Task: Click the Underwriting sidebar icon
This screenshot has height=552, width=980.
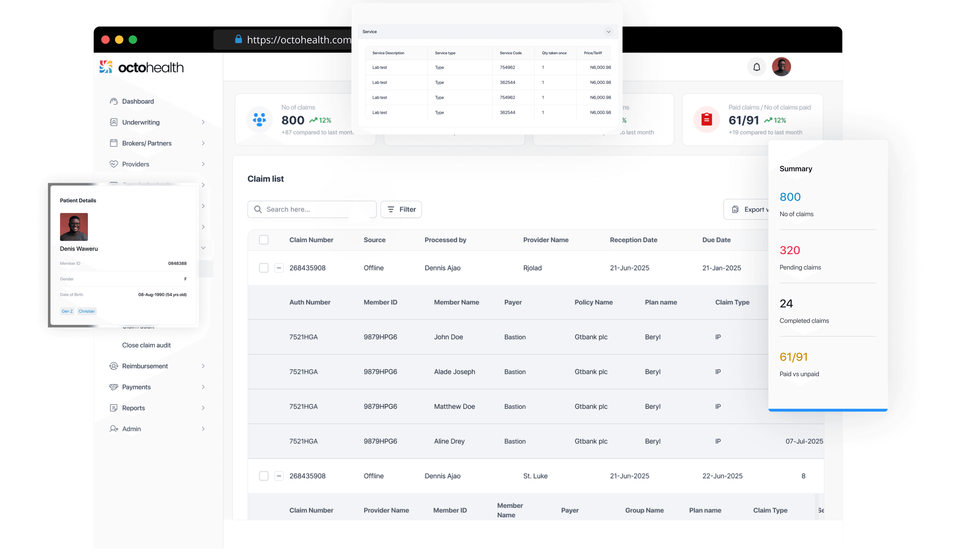Action: coord(113,122)
